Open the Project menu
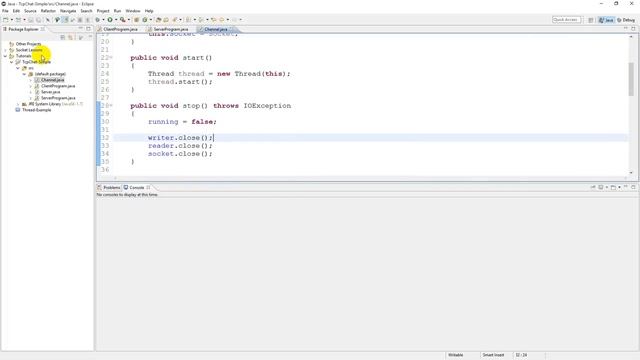 tap(103, 11)
